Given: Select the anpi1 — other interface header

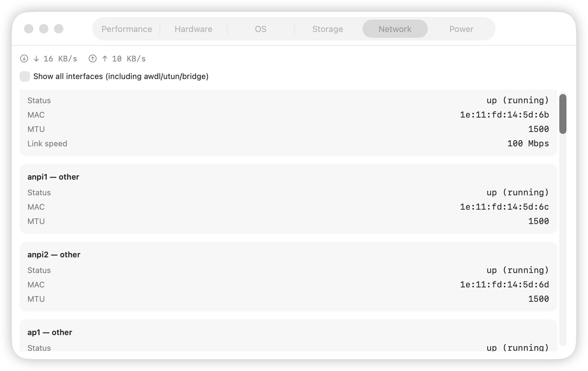Looking at the screenshot, I should point(53,177).
